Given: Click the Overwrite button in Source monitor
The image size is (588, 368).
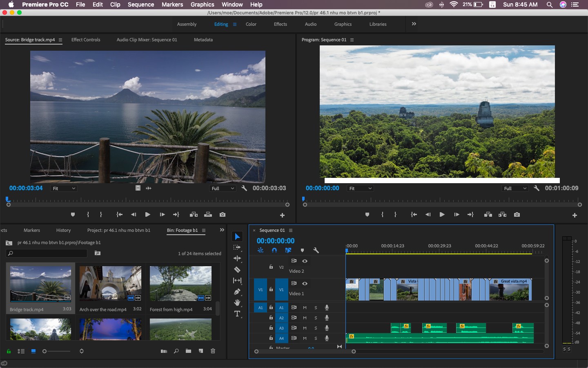Looking at the screenshot, I should point(208,215).
